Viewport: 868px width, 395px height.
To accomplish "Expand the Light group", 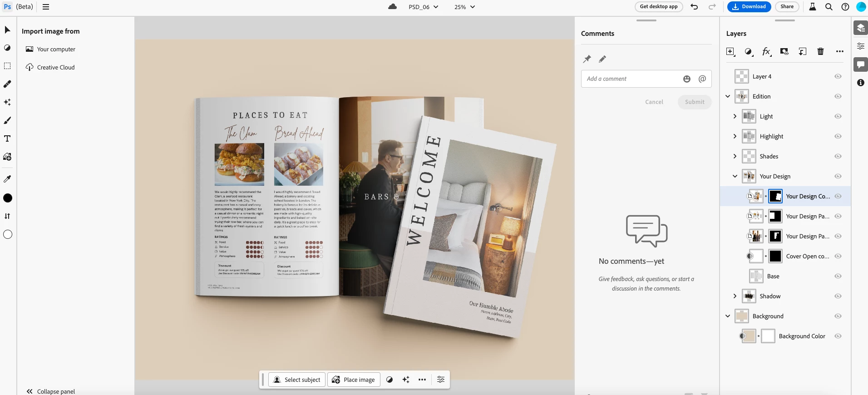I will click(x=735, y=116).
